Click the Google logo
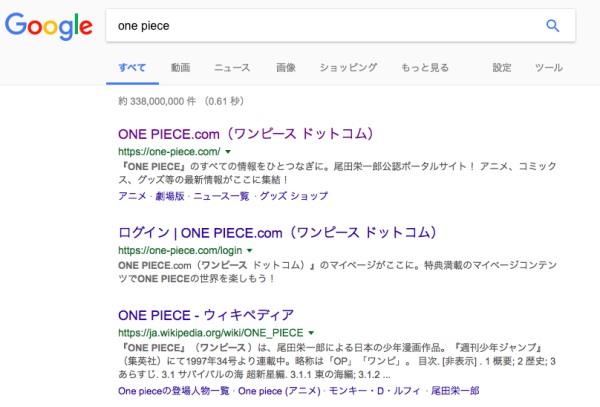This screenshot has height=407, width=600. pyautogui.click(x=48, y=27)
